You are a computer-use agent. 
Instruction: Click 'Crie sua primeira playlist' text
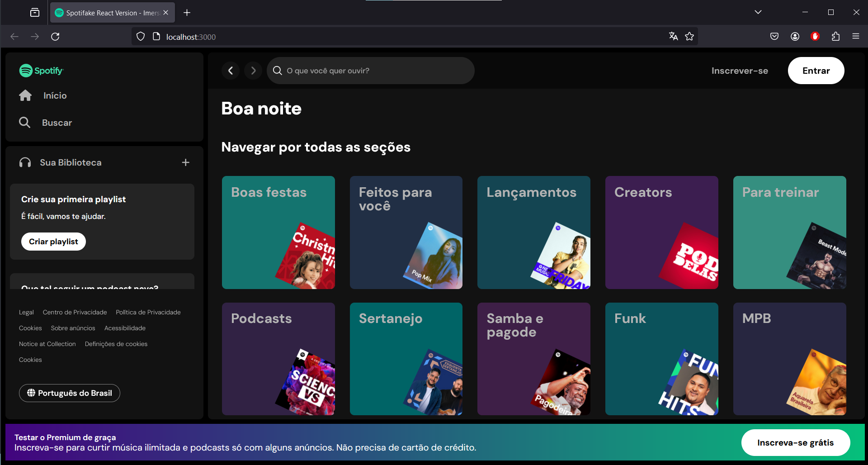73,199
